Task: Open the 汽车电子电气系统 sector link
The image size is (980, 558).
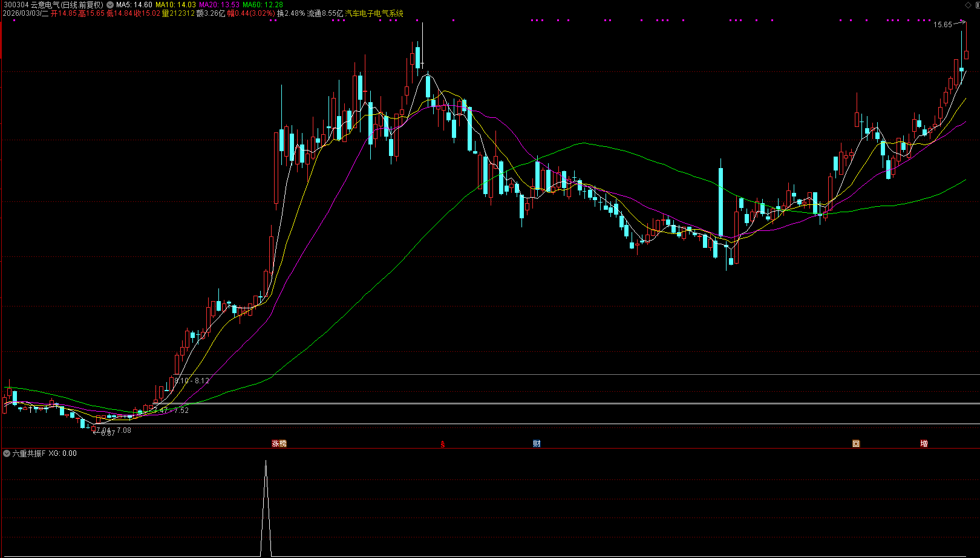Action: (374, 13)
